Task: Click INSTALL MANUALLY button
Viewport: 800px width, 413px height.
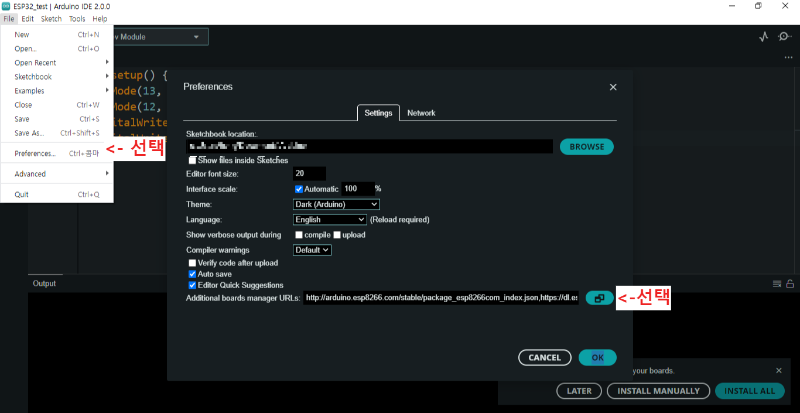Action: [x=658, y=391]
